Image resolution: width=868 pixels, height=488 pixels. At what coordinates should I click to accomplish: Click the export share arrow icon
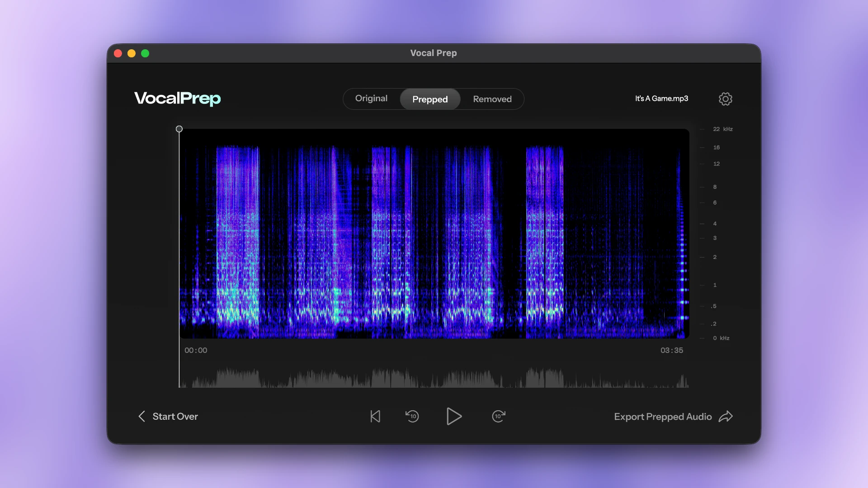(726, 416)
